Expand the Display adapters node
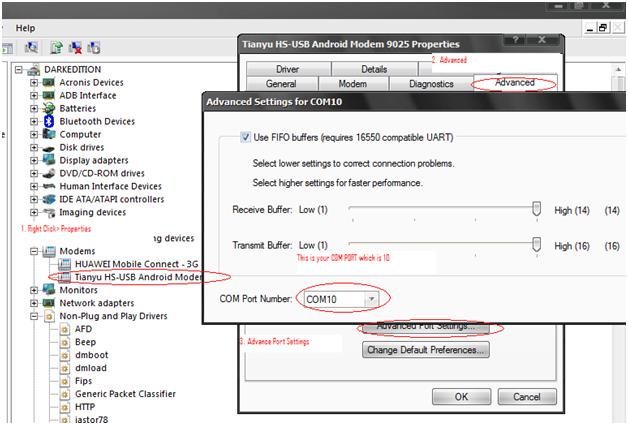This screenshot has width=628, height=425. pos(34,160)
